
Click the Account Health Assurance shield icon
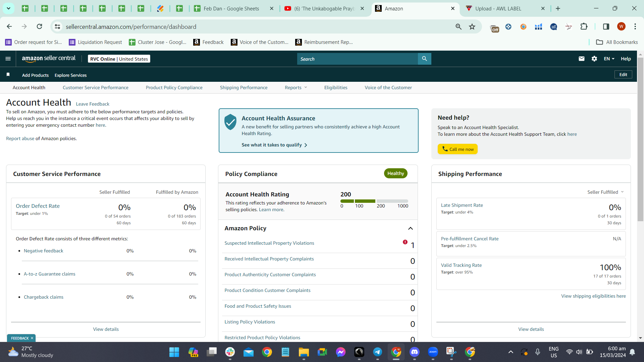pos(230,122)
